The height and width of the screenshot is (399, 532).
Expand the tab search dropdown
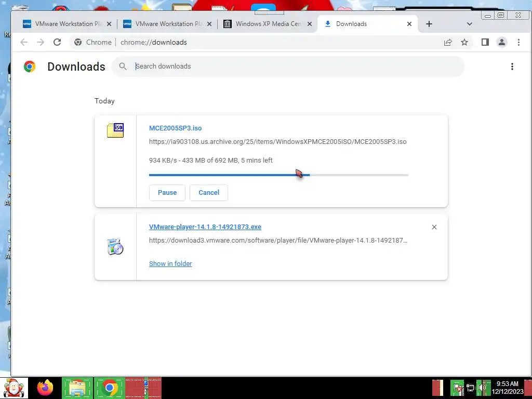pos(470,24)
